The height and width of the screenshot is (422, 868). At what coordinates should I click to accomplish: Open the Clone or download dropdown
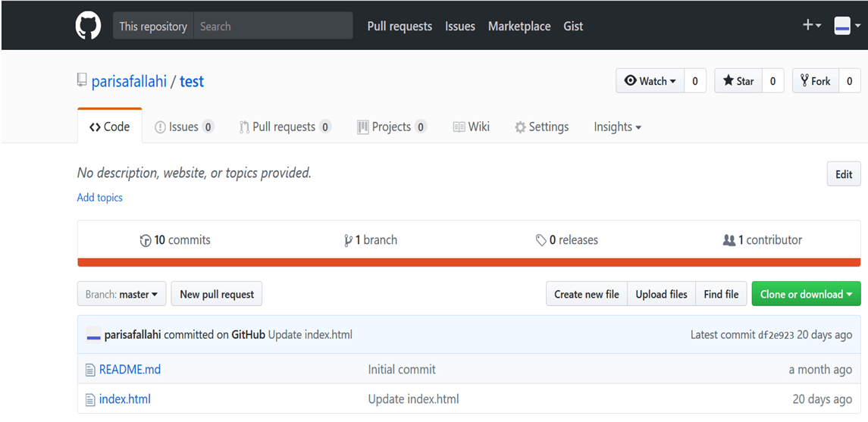coord(806,294)
